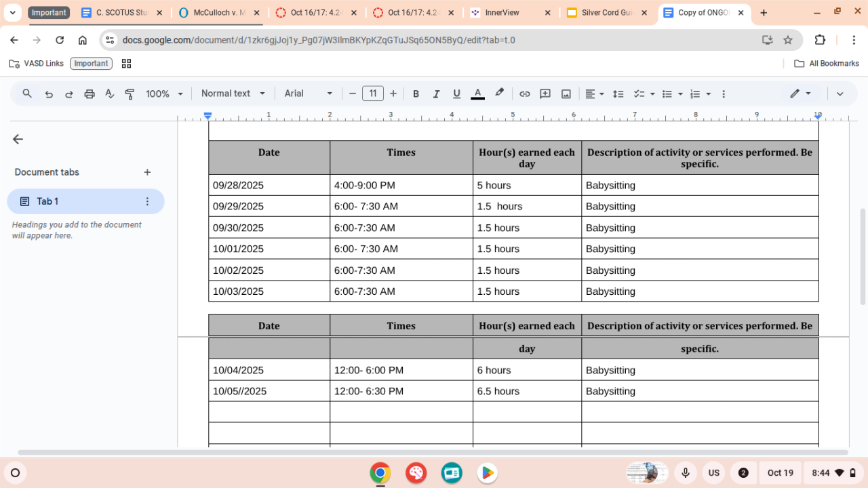The width and height of the screenshot is (868, 488).
Task: Toggle Underline formatting
Action: click(x=456, y=94)
